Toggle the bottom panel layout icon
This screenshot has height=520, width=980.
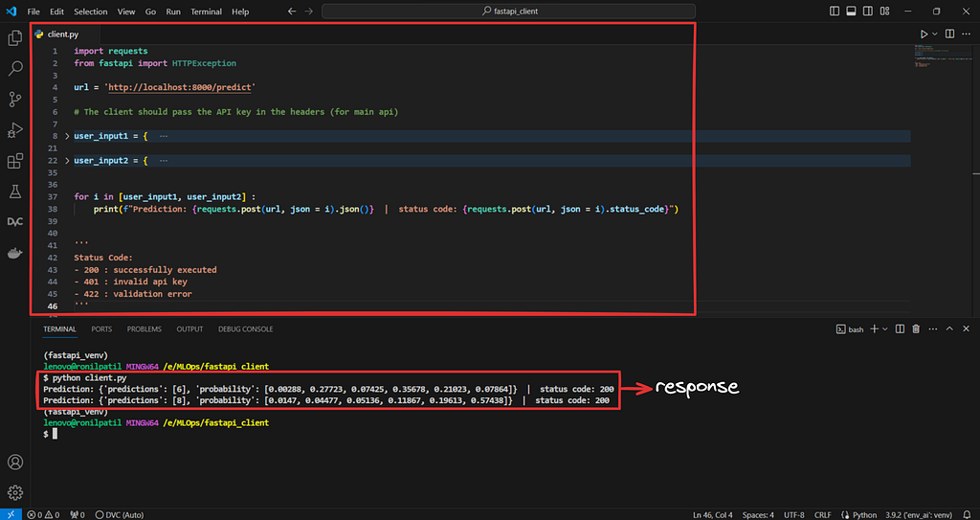click(851, 11)
